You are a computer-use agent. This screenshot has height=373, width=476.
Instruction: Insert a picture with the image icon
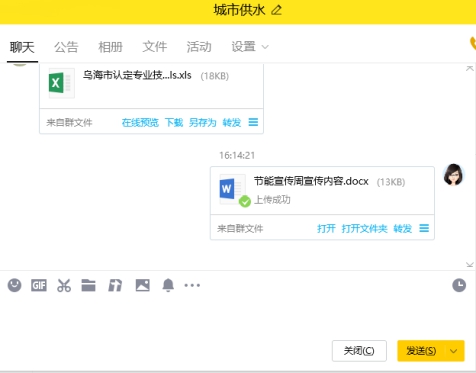click(143, 285)
